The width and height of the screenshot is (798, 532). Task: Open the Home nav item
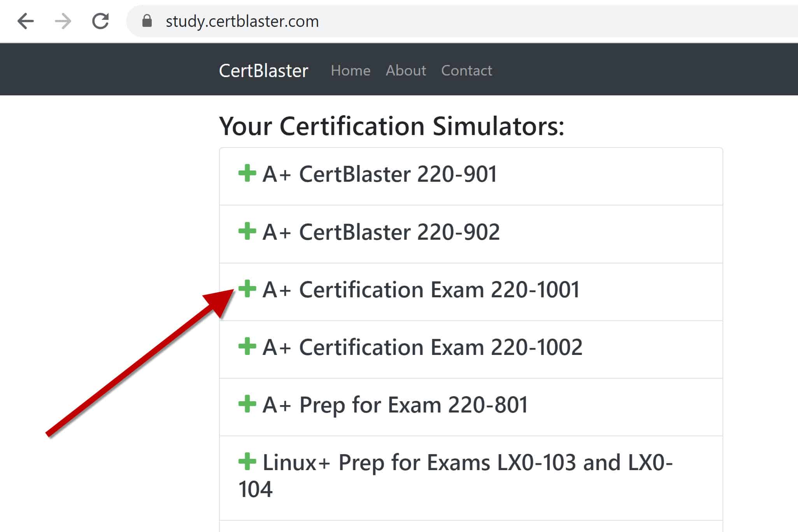coord(351,70)
